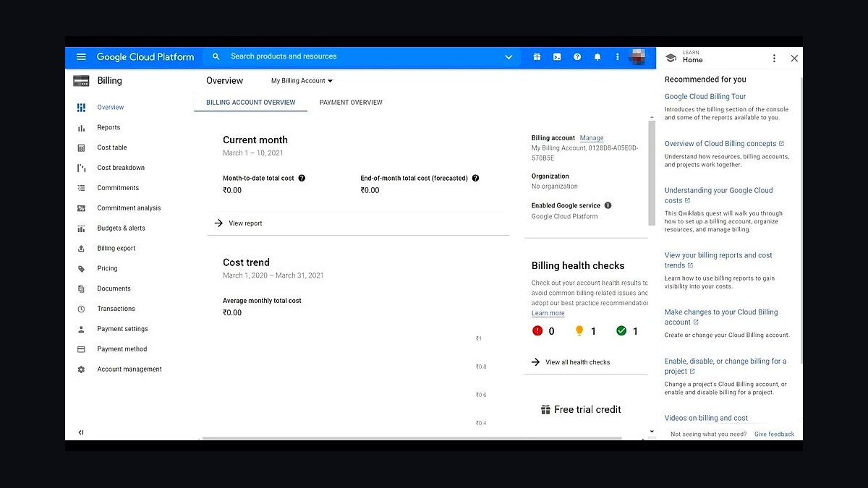Open the header three-dot settings menu

(x=617, y=56)
